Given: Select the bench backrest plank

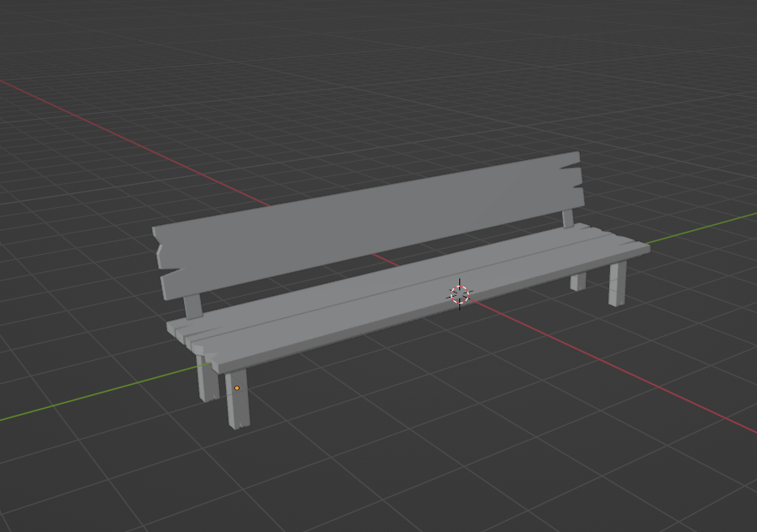Looking at the screenshot, I should [x=370, y=225].
